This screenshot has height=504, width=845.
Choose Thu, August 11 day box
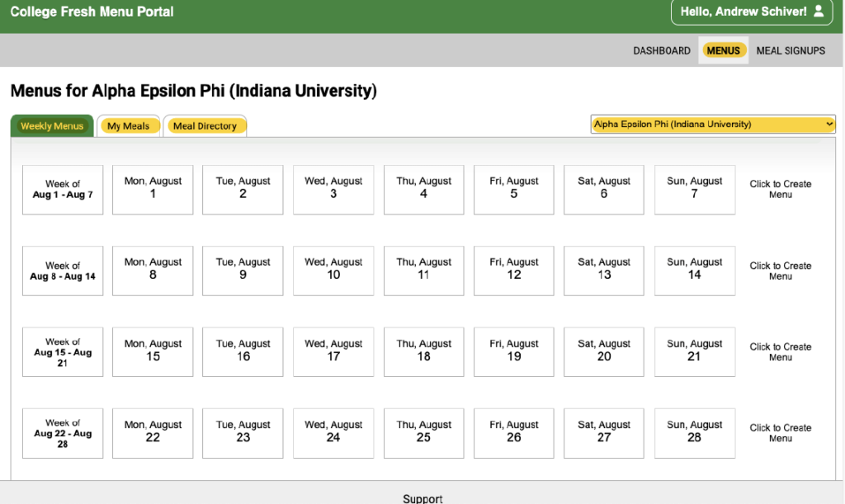pyautogui.click(x=423, y=271)
